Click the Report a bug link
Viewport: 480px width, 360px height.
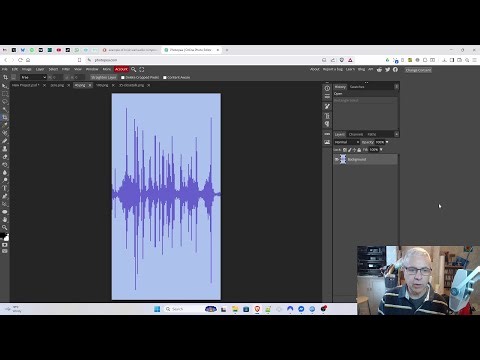(x=333, y=69)
